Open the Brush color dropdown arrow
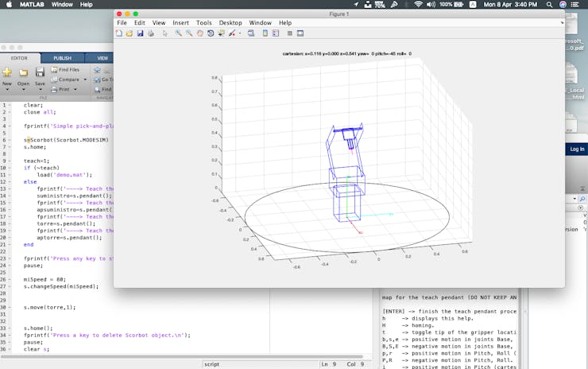Image resolution: width=588 pixels, height=369 pixels. click(240, 33)
